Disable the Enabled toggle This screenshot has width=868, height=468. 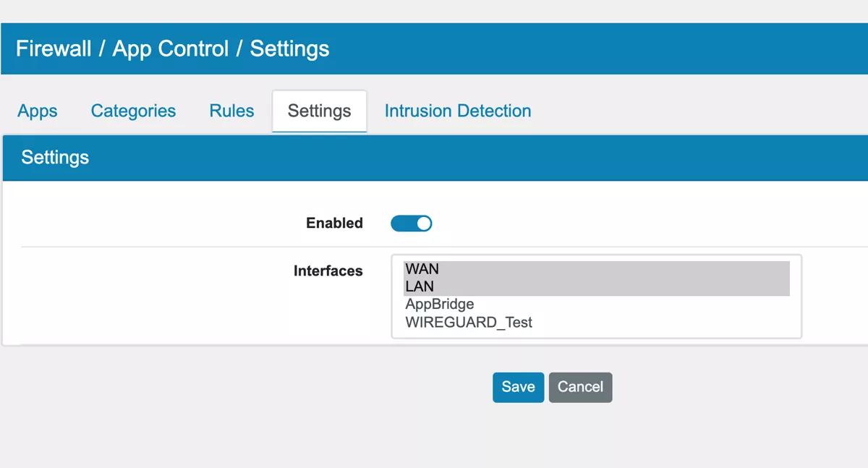pyautogui.click(x=411, y=223)
